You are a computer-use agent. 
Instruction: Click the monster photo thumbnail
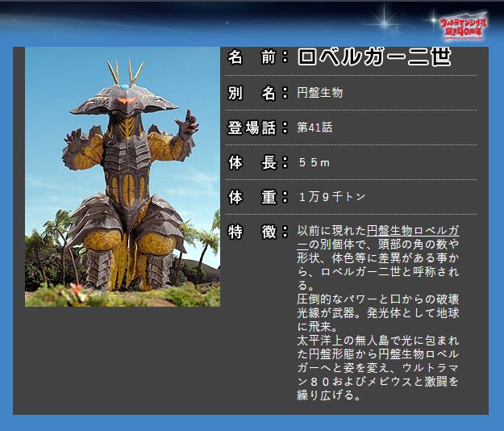pyautogui.click(x=123, y=177)
